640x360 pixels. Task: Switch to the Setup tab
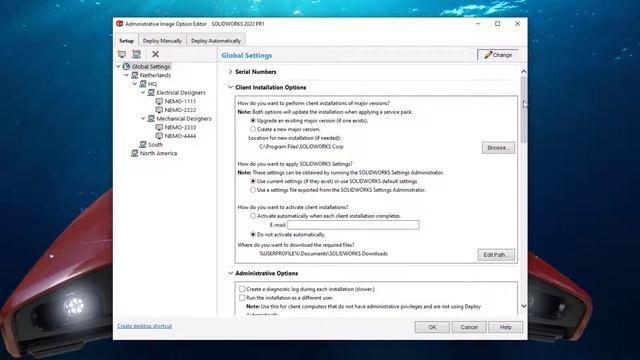click(x=126, y=41)
